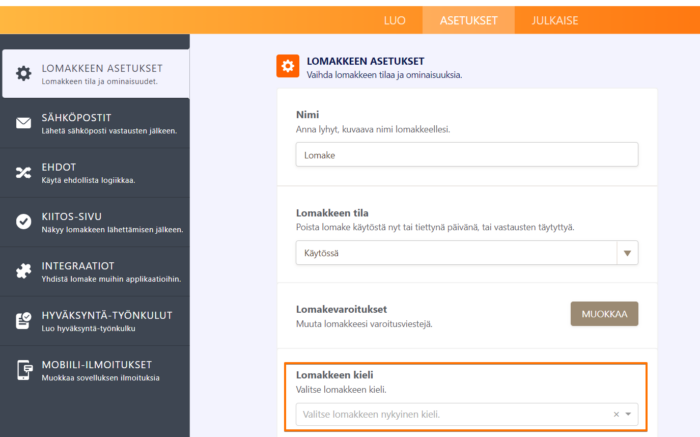Go to Kiitos-sivu settings
The image size is (700, 437).
(x=108, y=222)
